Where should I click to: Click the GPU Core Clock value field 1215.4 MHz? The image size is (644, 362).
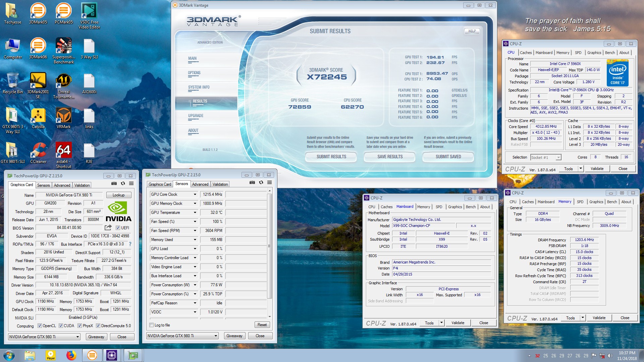point(212,194)
